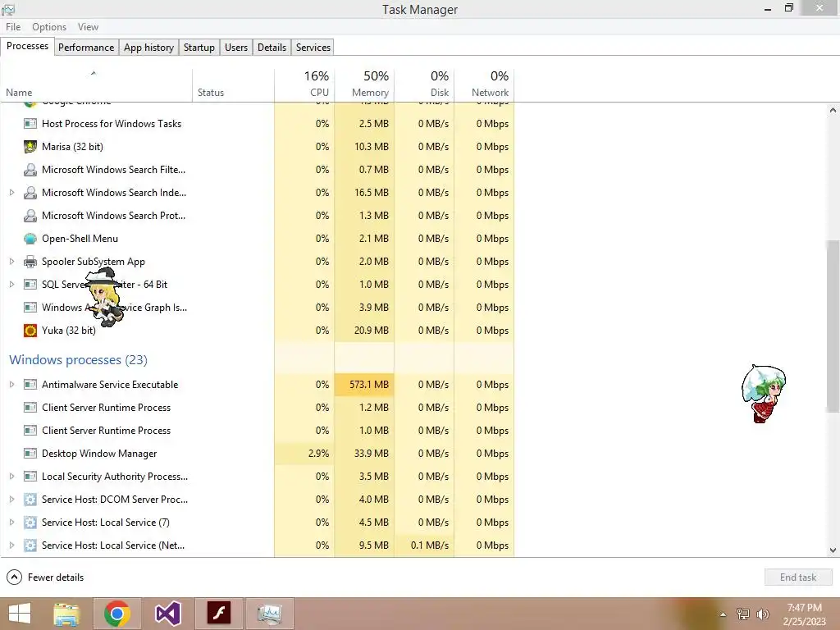The image size is (840, 630).
Task: Open the File menu
Action: pos(13,27)
